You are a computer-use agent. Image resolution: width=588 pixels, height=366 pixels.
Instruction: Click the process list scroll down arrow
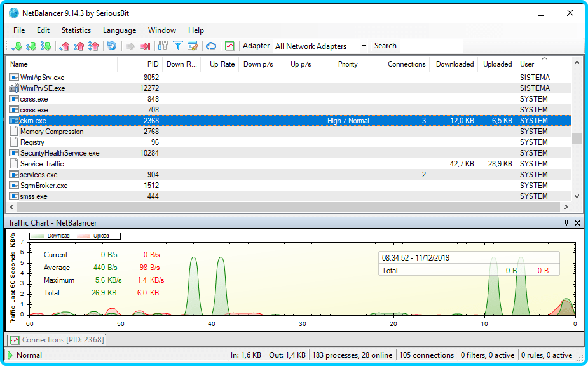pyautogui.click(x=577, y=196)
